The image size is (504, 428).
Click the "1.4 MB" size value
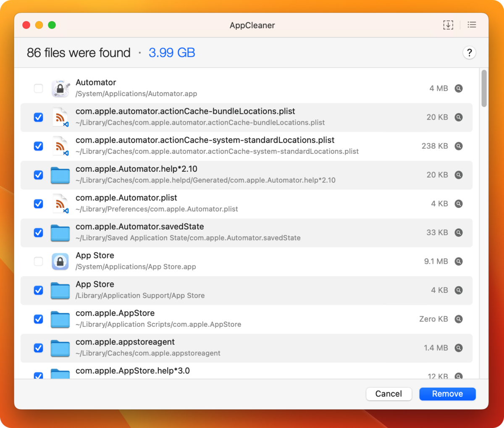click(x=436, y=348)
